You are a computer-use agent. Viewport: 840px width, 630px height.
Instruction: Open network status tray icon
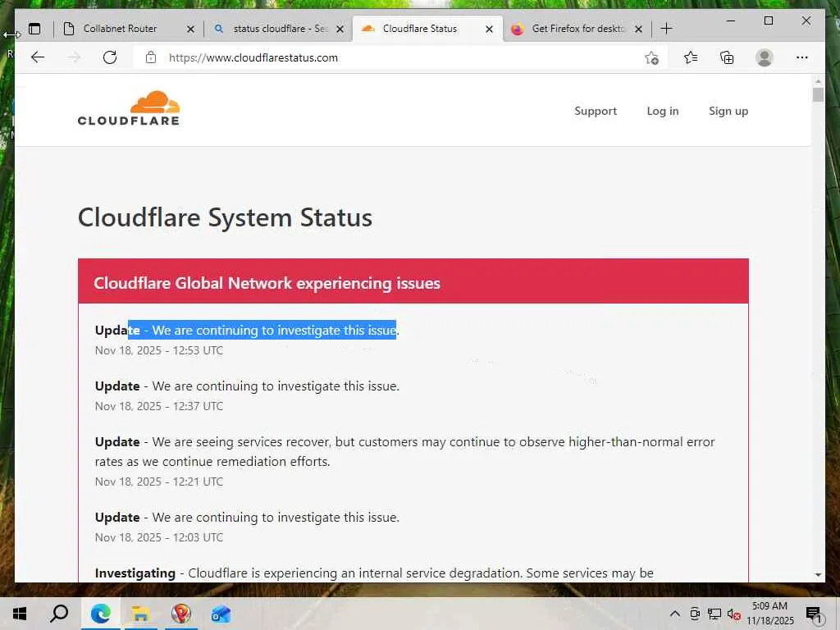714,614
